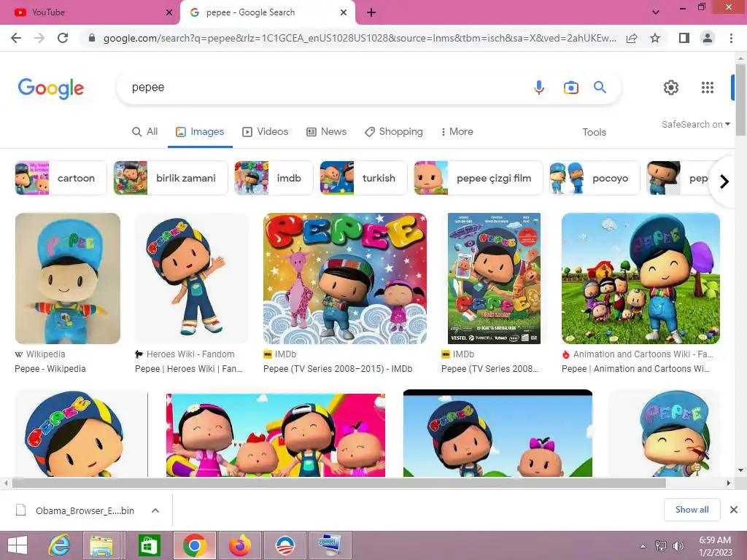Close the YouTube tab
Image resolution: width=747 pixels, height=560 pixels.
point(169,12)
